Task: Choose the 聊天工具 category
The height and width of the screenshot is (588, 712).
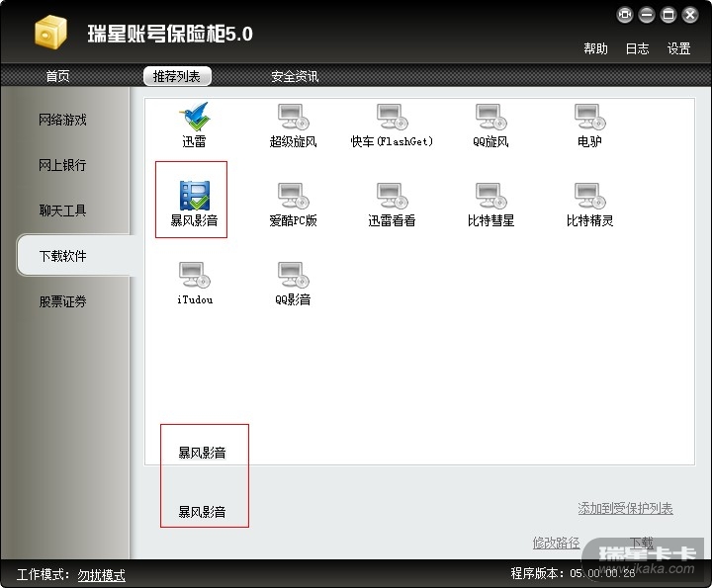Action: [62, 210]
